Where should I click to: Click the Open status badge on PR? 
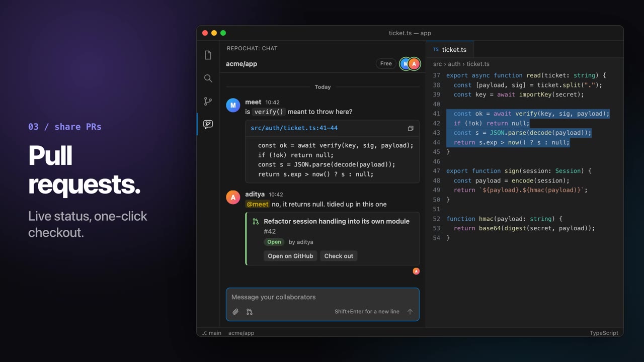pos(274,242)
